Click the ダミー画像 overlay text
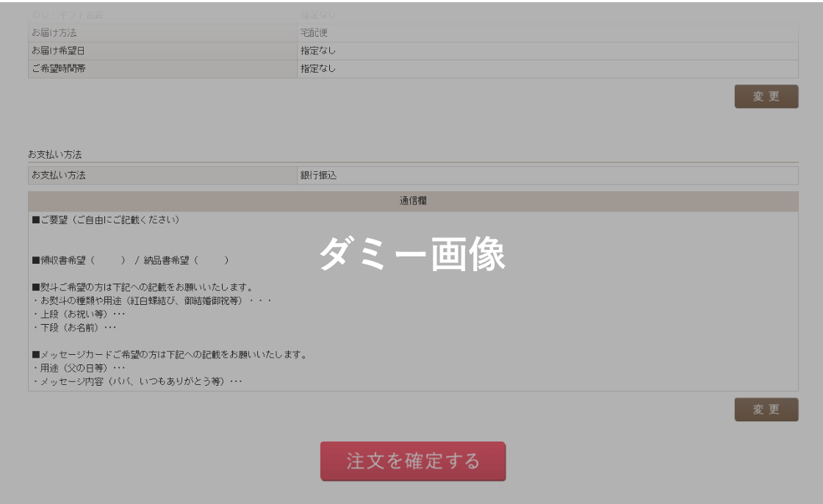The height and width of the screenshot is (504, 823). pos(412,255)
